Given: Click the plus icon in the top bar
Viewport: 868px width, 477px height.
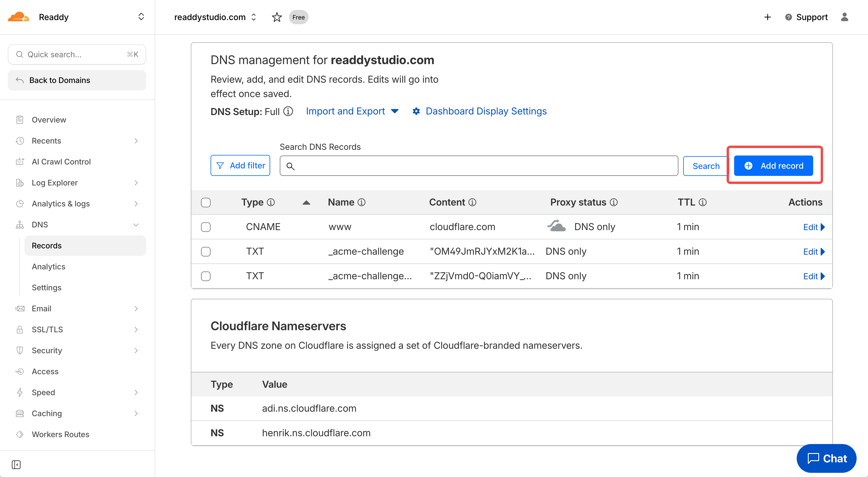Looking at the screenshot, I should 767,17.
